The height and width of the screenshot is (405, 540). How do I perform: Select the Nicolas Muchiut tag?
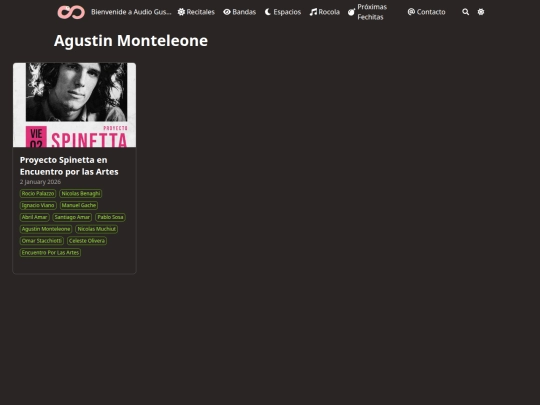pos(96,229)
